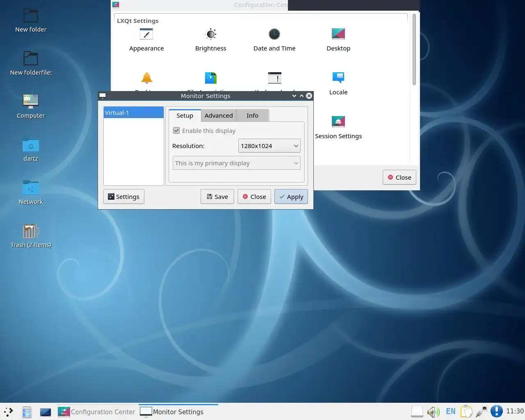525x420 pixels.
Task: Expand the Resolution dropdown showing 1280x1024
Action: coord(269,146)
